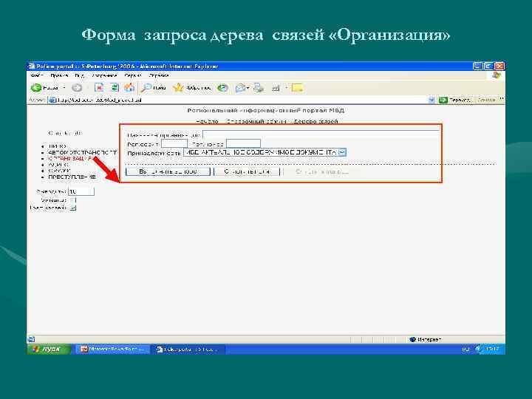The height and width of the screenshot is (399, 532).
Task: Click the field containing value 10
Action: point(81,191)
